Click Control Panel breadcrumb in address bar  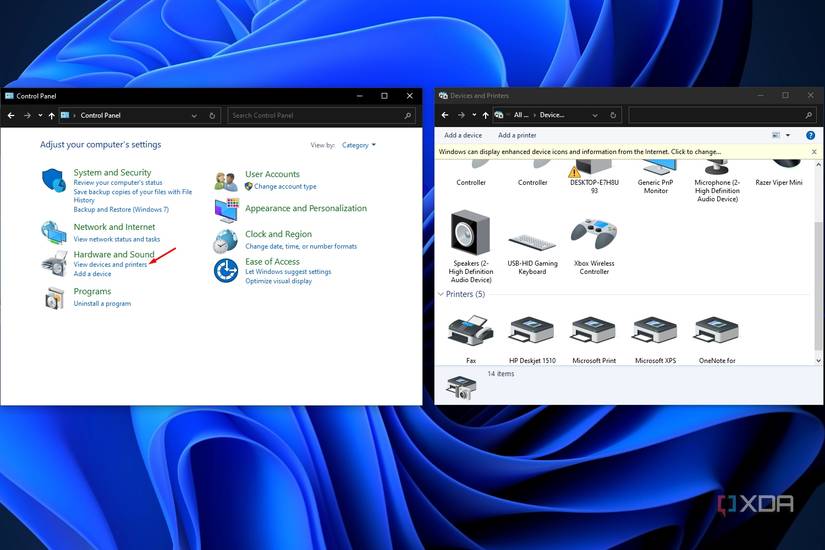click(100, 115)
